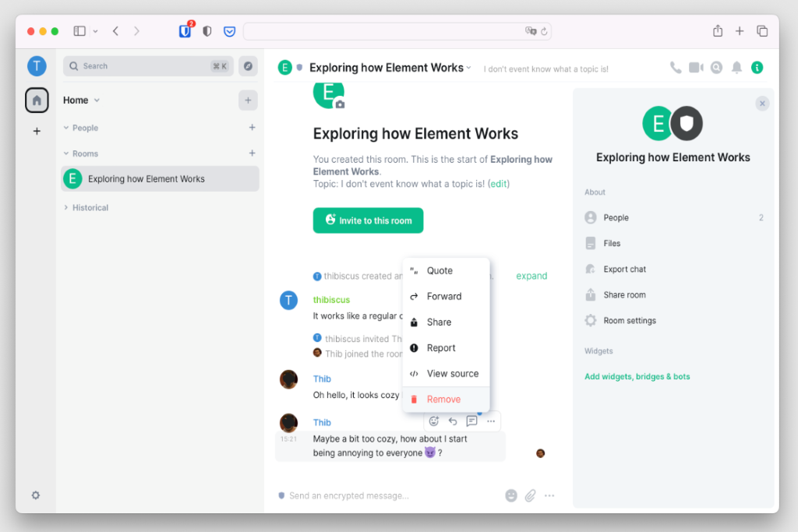The image size is (798, 532).
Task: Attach a file with paperclip icon
Action: (x=530, y=495)
